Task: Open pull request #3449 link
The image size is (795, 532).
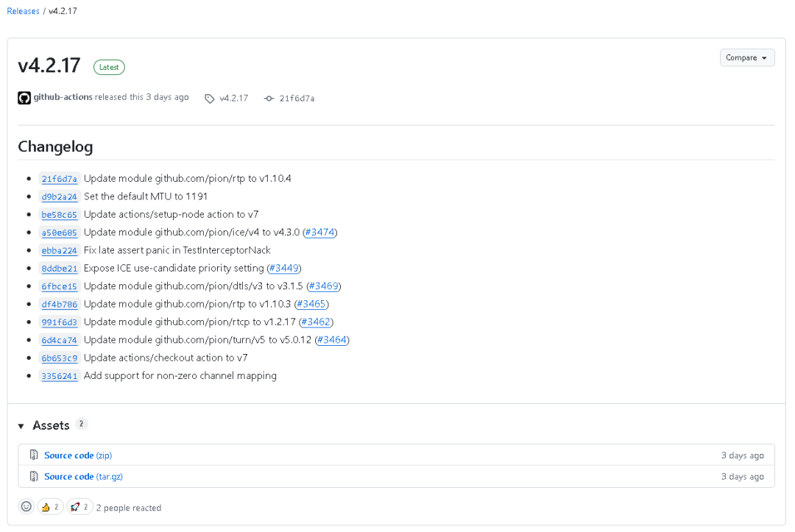Action: coord(284,268)
